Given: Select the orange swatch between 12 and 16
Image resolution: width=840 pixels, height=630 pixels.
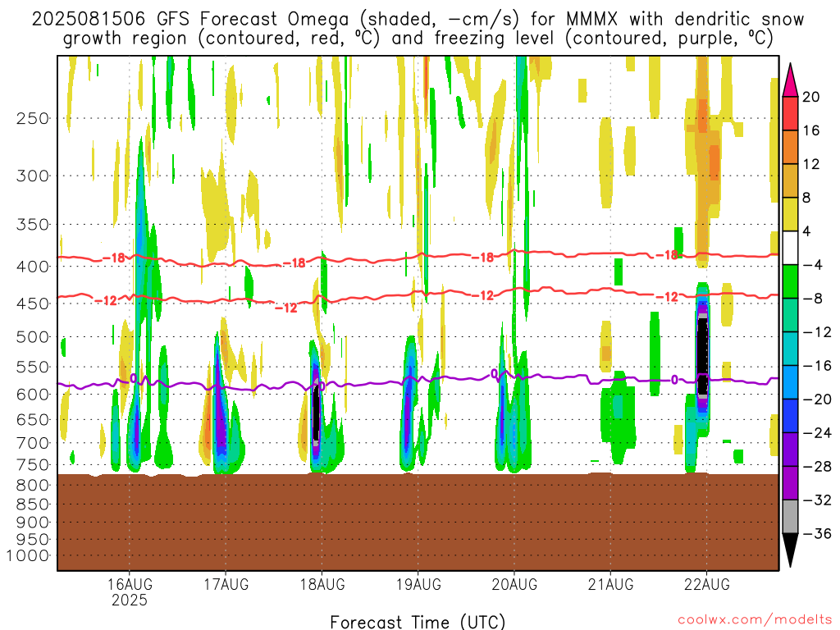Looking at the screenshot, I should click(x=790, y=148).
